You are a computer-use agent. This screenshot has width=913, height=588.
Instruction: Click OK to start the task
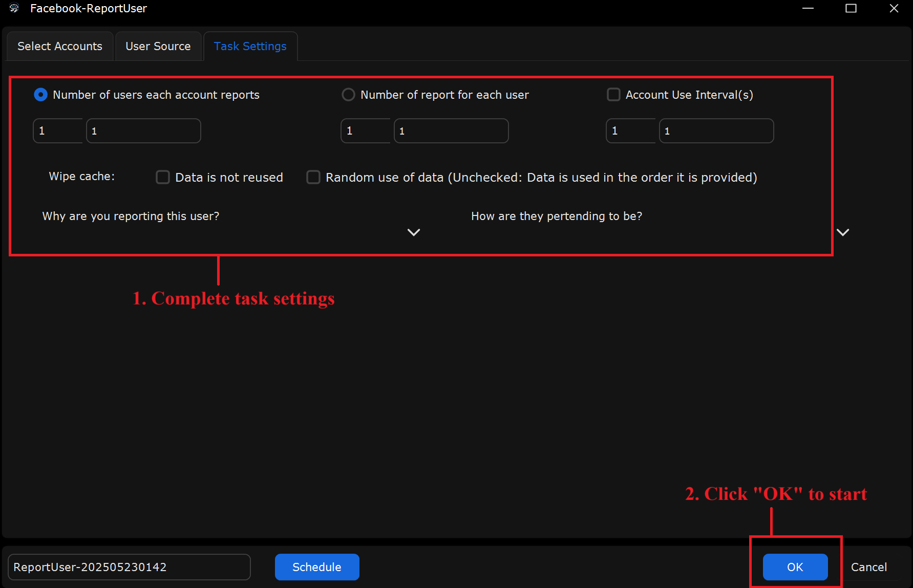[795, 567]
